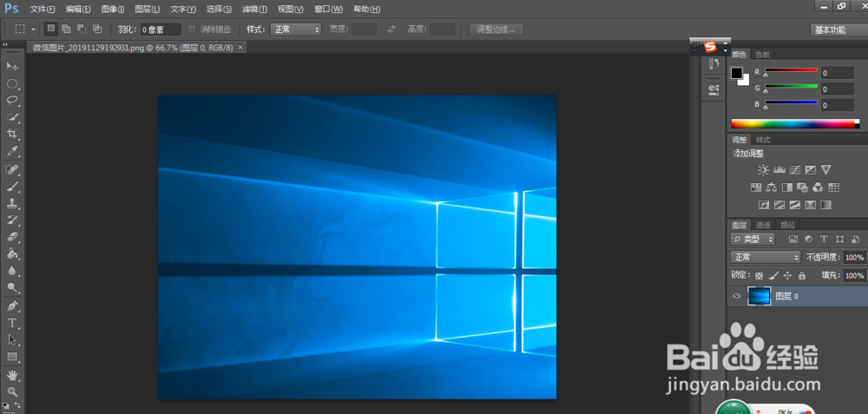Add a Curves adjustment

coord(795,170)
